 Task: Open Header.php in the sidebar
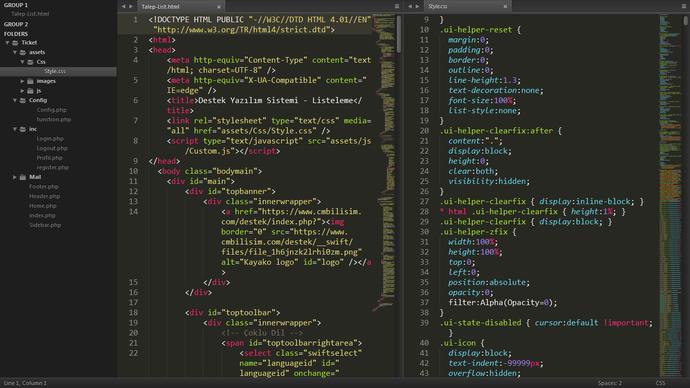click(x=44, y=197)
